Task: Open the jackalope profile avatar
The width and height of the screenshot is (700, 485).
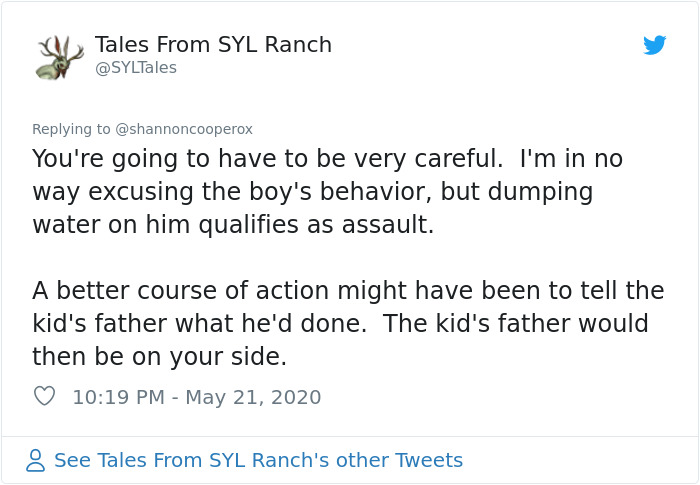Action: (59, 55)
